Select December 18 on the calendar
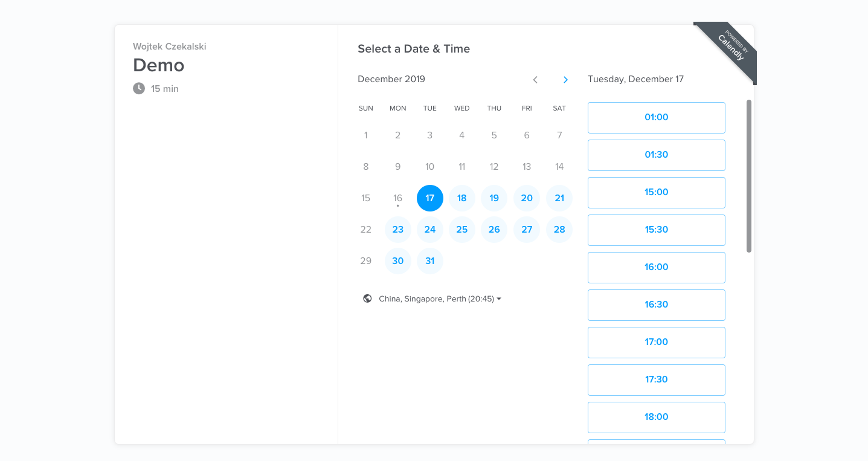Screen dimensions: 868x461 point(462,198)
